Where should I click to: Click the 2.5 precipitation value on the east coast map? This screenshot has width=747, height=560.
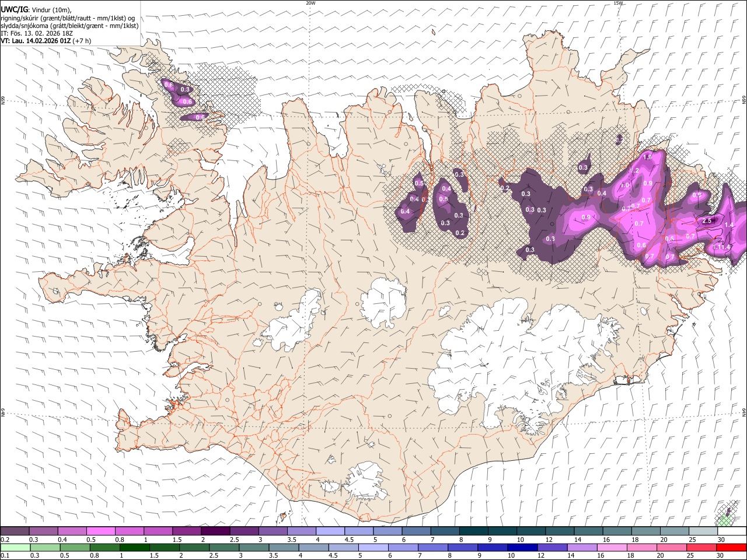click(x=707, y=221)
